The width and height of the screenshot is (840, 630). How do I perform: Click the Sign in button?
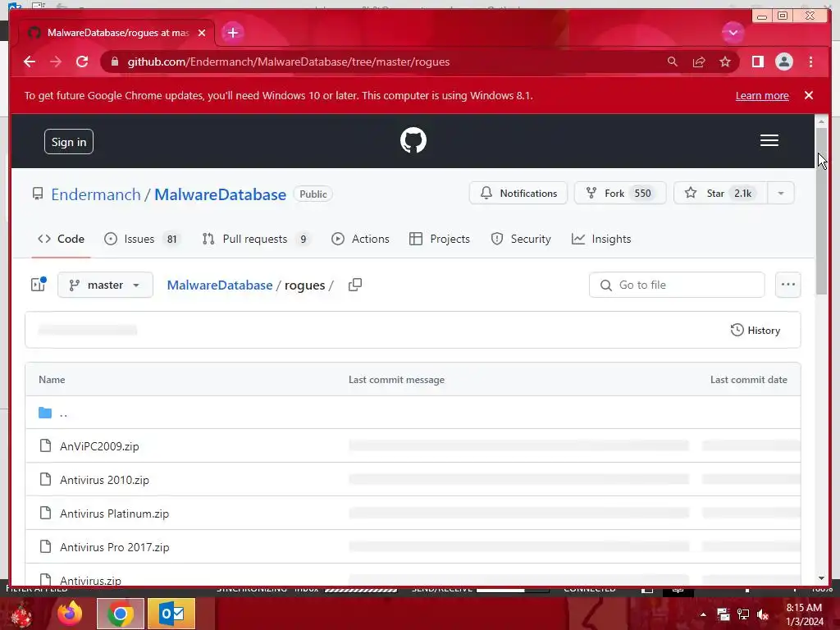click(x=69, y=141)
